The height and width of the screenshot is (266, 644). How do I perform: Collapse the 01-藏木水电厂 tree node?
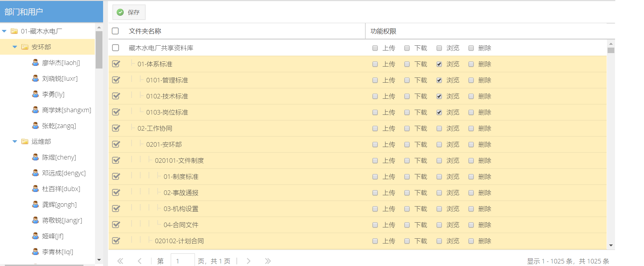4,31
